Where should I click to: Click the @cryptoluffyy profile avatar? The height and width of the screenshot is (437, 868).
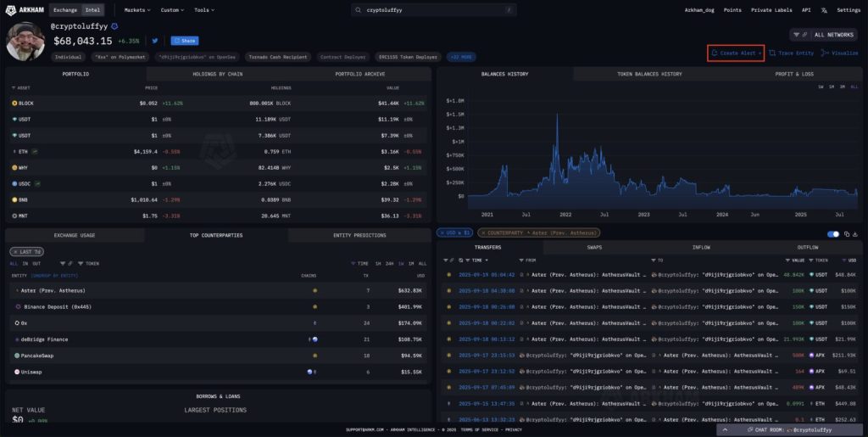(x=25, y=42)
